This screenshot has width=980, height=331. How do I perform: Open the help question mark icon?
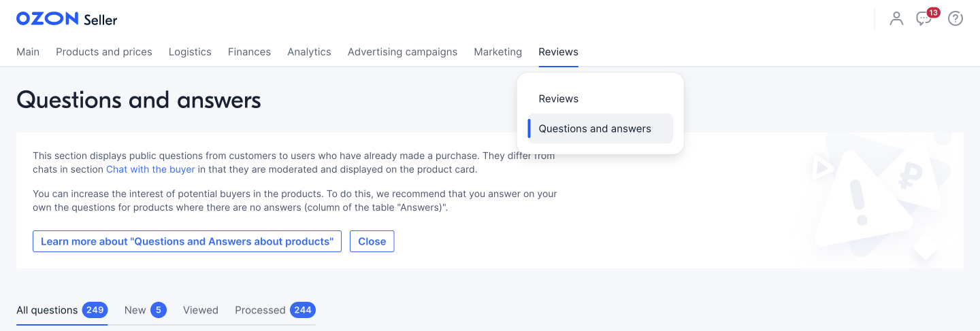click(x=955, y=18)
